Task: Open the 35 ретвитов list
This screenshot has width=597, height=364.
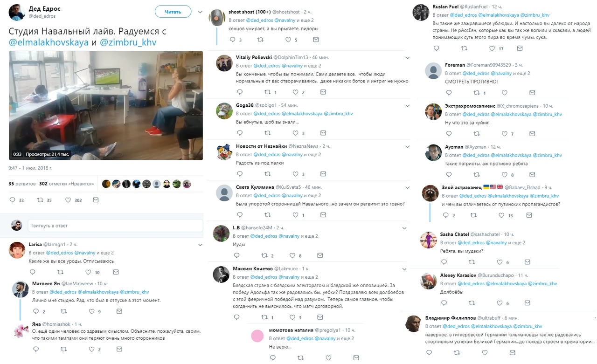Action: [x=22, y=184]
